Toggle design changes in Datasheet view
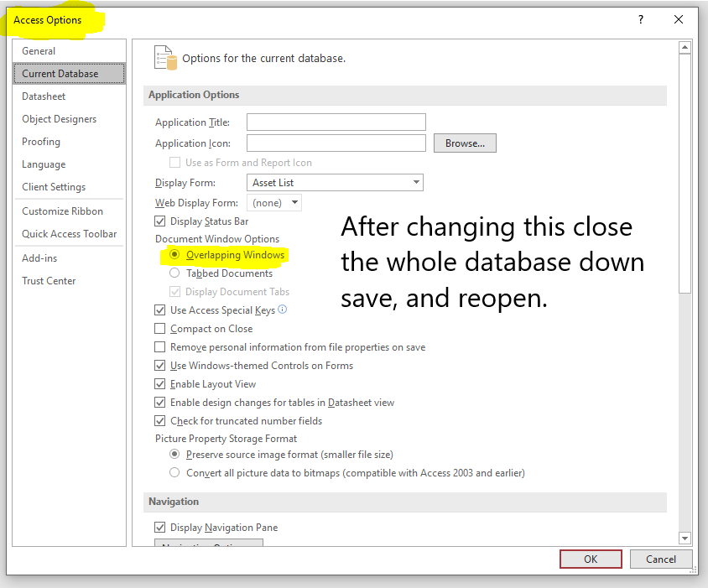The width and height of the screenshot is (708, 588). tap(160, 402)
